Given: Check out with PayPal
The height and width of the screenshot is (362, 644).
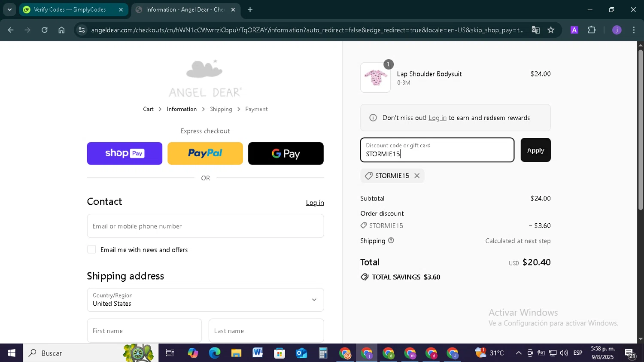Looking at the screenshot, I should 205,153.
